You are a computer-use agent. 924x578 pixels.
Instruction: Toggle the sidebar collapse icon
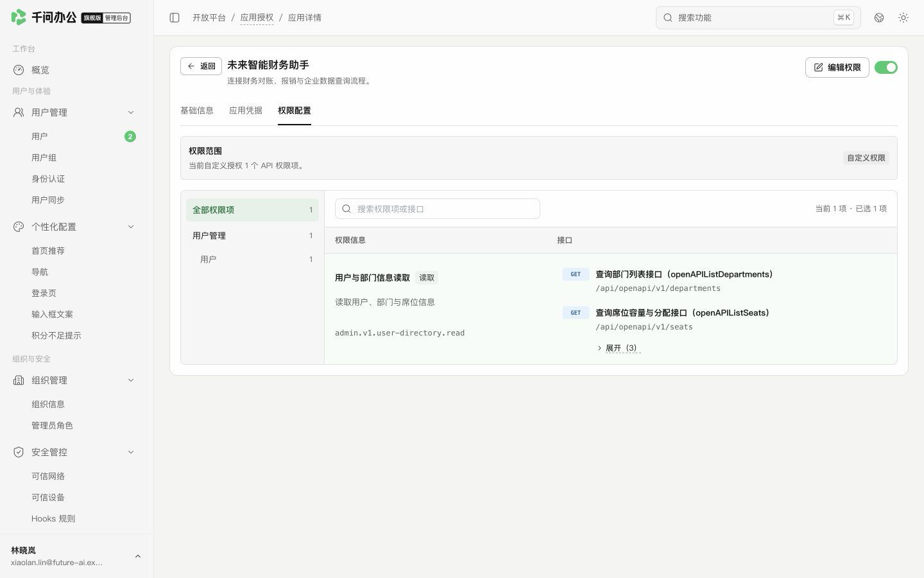(175, 18)
